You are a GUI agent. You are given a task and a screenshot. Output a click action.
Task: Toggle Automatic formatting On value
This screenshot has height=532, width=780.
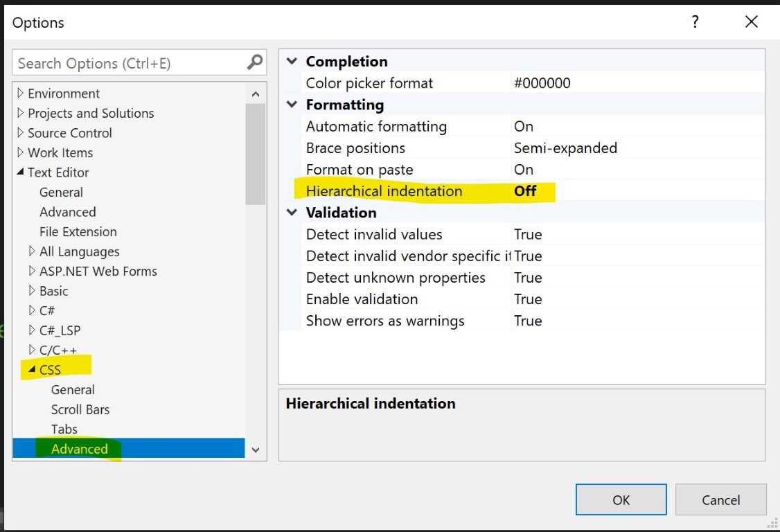[x=524, y=127]
